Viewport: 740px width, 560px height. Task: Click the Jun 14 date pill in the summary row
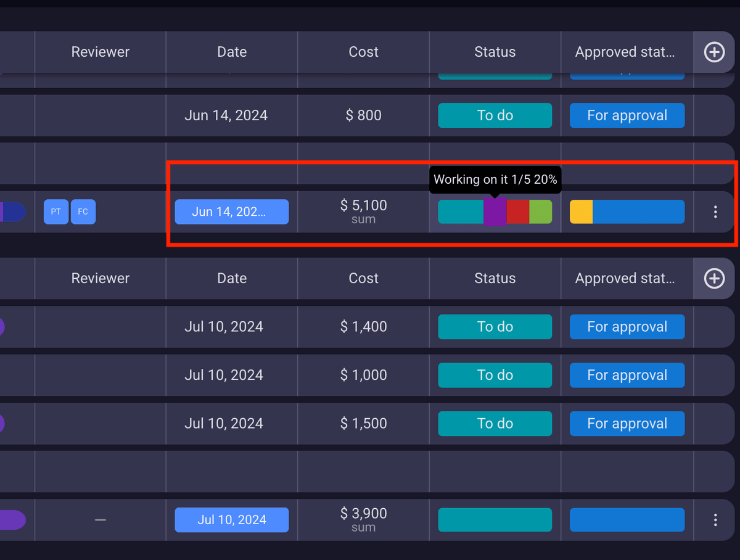(x=231, y=212)
